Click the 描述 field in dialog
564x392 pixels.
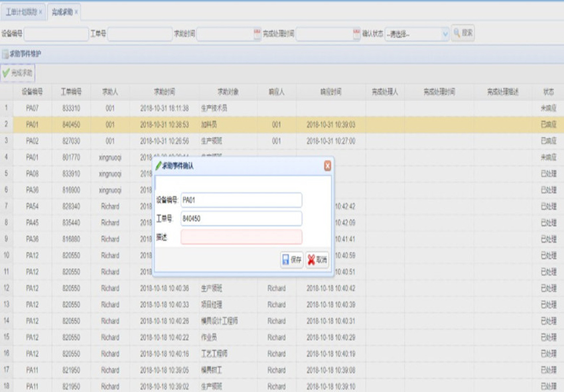(241, 237)
